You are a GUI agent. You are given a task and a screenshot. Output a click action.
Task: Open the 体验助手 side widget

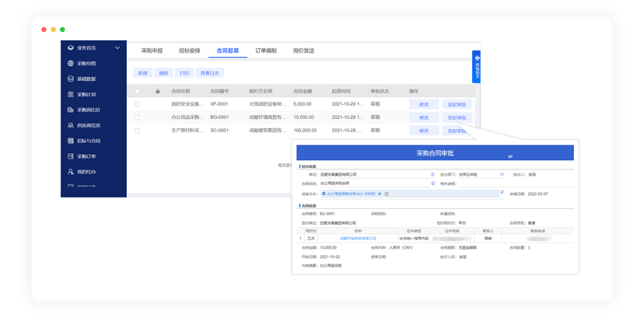click(477, 67)
